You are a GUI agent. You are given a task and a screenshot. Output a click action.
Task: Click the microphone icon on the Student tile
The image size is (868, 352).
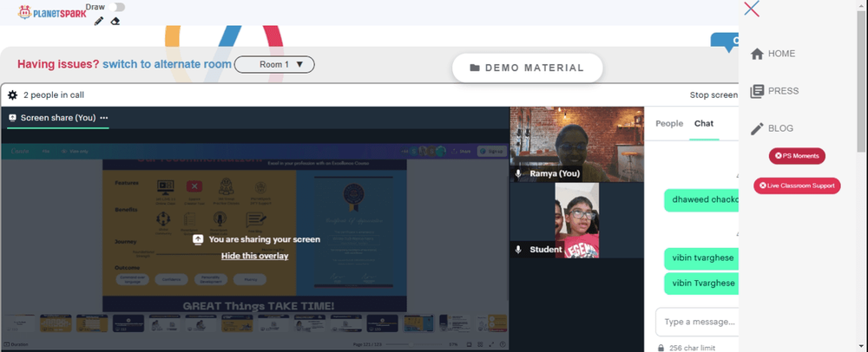[518, 250]
